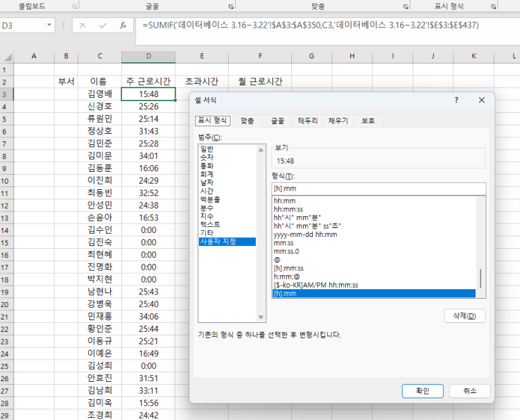Select column D header

(148, 56)
